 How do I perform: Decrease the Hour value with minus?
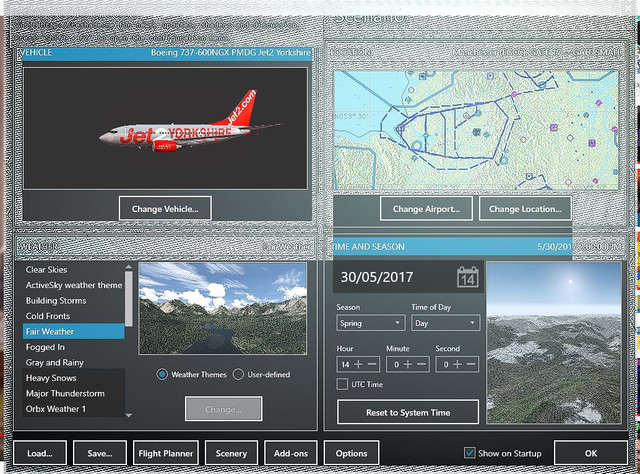[x=372, y=364]
